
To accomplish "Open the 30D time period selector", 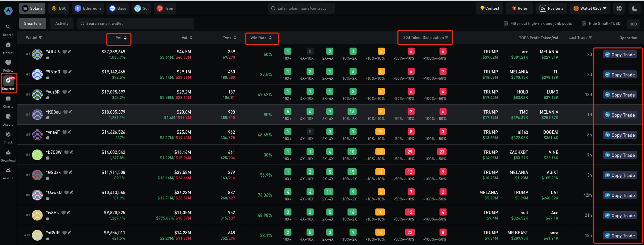I will point(633,24).
